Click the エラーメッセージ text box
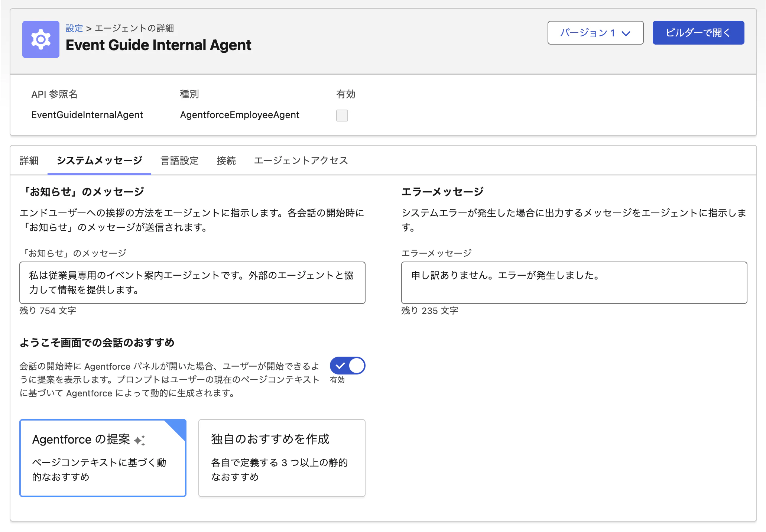This screenshot has height=532, width=766. (x=574, y=283)
